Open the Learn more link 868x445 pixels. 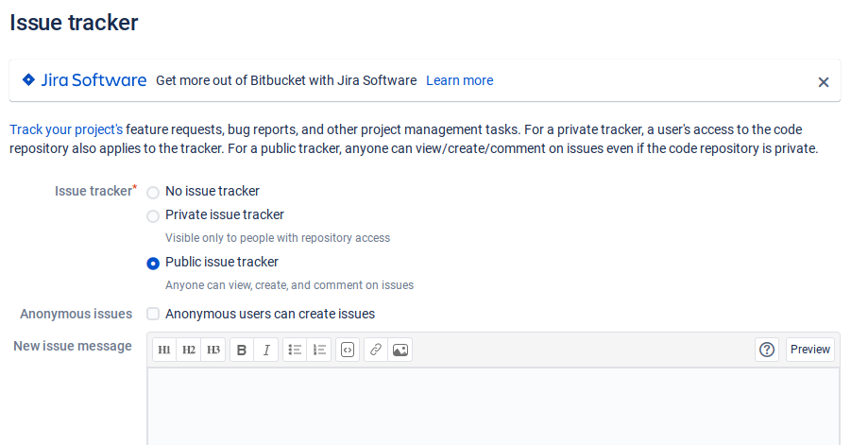[459, 80]
